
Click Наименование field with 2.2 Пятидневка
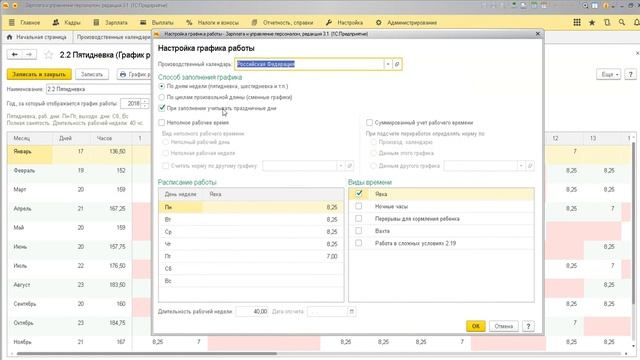98,89
